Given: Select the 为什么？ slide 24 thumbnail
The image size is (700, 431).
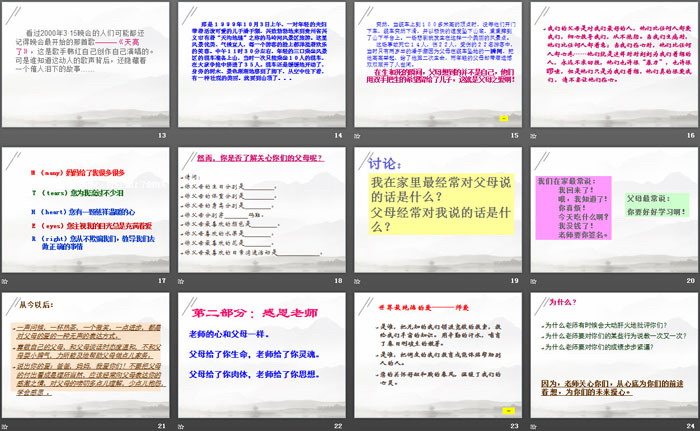Looking at the screenshot, I should tap(614, 356).
